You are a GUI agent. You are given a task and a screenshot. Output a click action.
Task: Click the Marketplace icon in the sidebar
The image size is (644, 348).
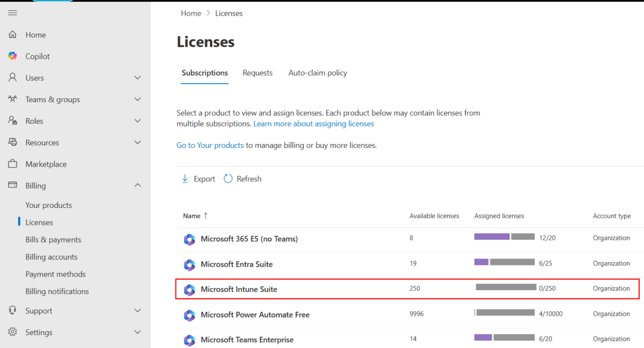point(12,163)
